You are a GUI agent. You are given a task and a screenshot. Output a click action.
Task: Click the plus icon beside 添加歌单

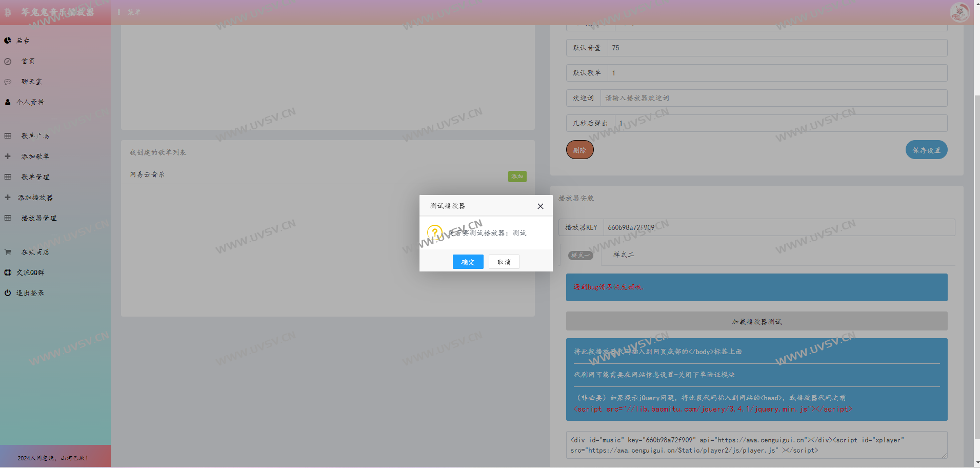coord(8,157)
